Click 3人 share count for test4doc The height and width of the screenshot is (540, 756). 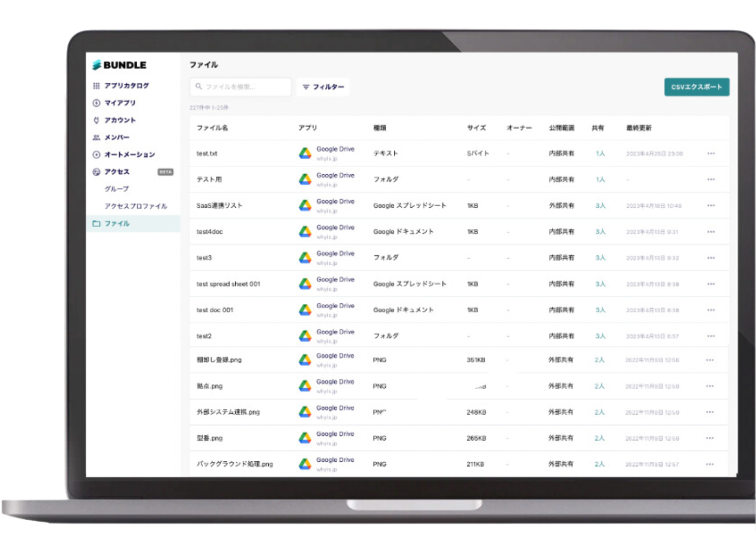click(600, 232)
